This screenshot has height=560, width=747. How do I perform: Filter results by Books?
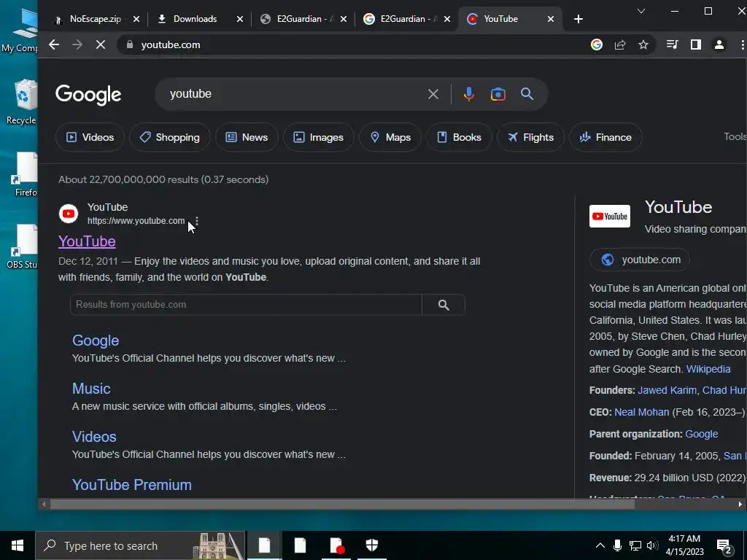(x=460, y=137)
